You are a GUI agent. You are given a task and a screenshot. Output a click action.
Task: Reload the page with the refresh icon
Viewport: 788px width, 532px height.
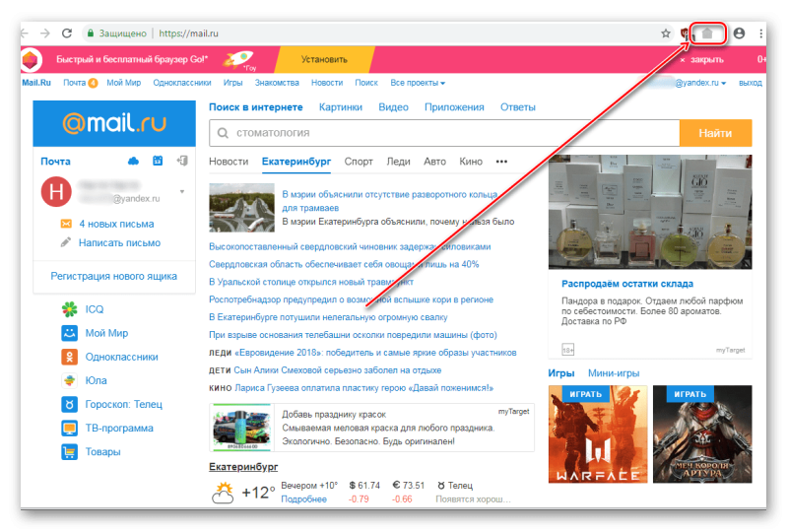(x=67, y=33)
